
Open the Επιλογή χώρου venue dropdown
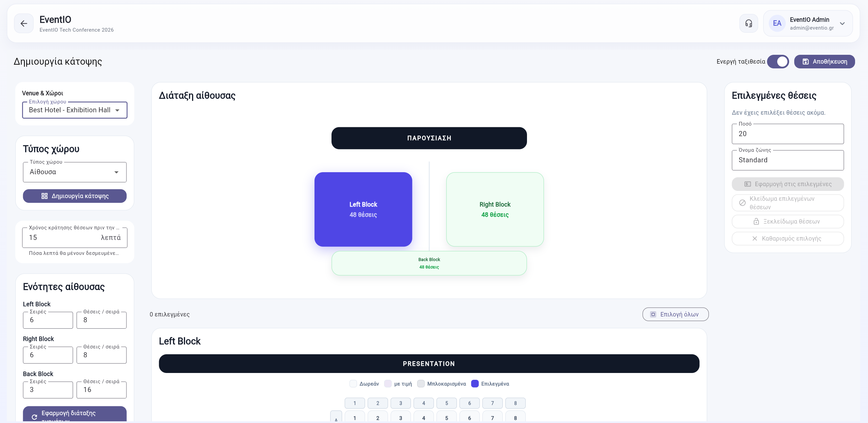(x=75, y=110)
